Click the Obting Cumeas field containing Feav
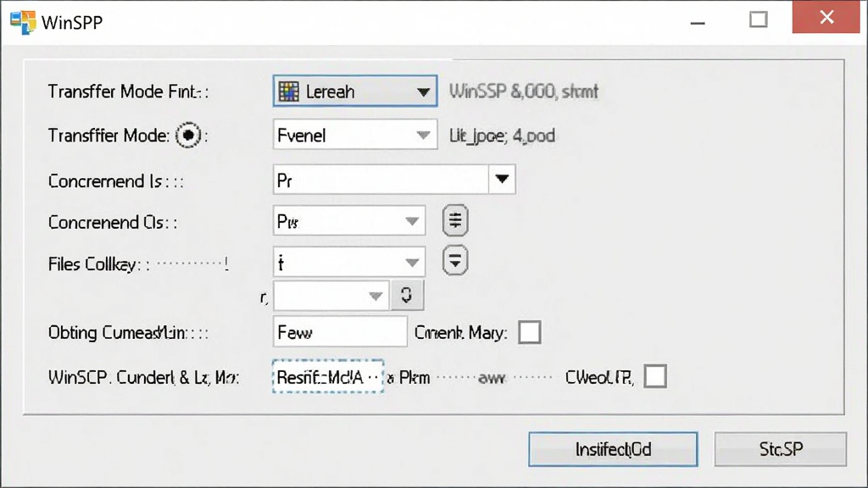868x488 pixels. 340,332
